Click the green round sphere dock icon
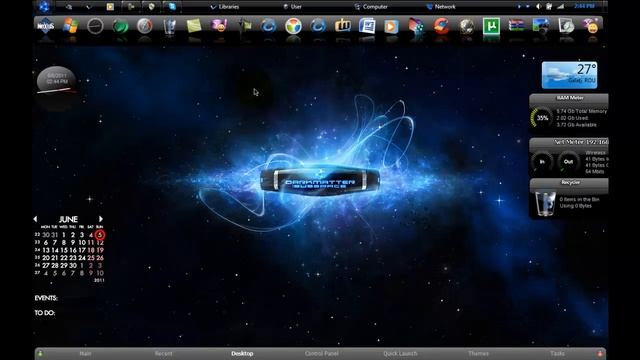The image size is (640, 360). (120, 27)
